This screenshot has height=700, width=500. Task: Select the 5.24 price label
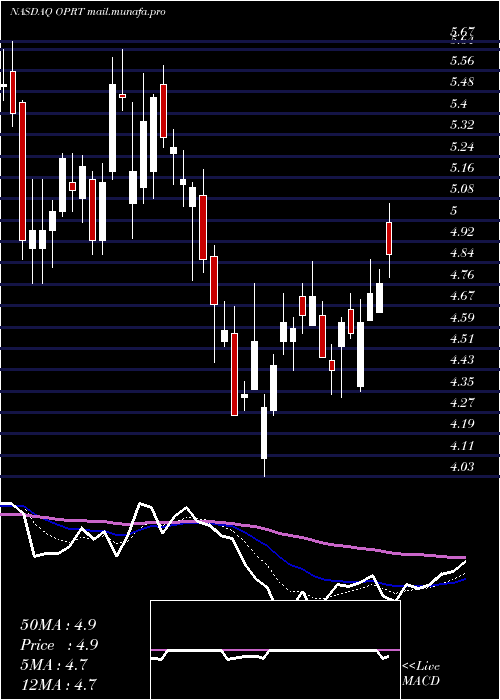click(x=462, y=147)
